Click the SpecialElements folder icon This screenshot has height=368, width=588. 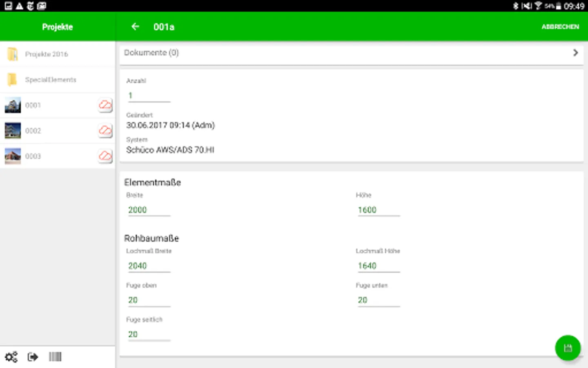click(x=13, y=79)
